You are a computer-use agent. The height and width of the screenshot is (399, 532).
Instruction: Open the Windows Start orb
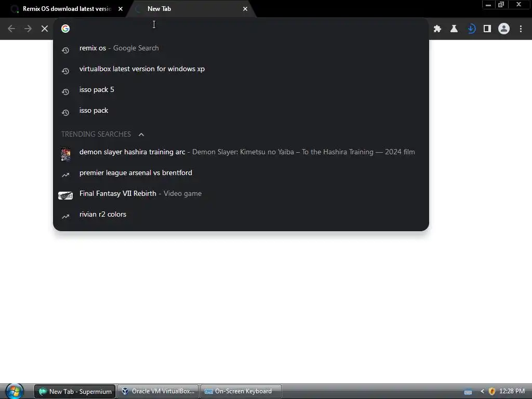pyautogui.click(x=15, y=391)
